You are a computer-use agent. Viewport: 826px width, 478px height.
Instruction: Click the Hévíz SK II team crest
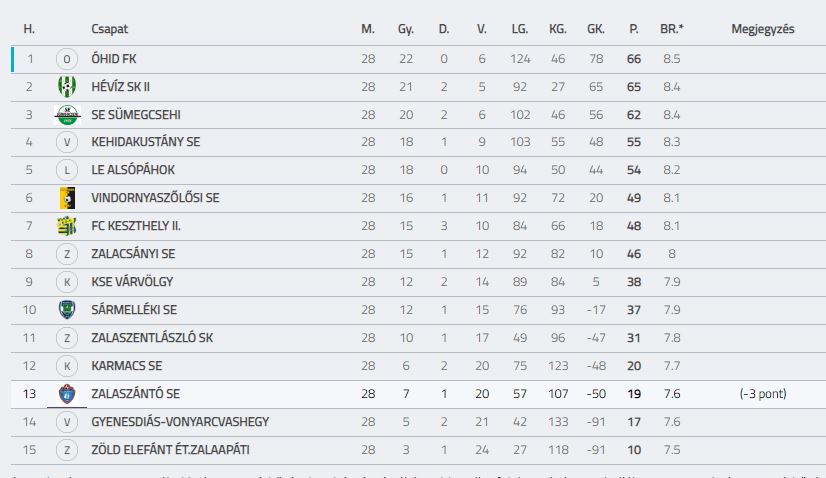pos(67,86)
